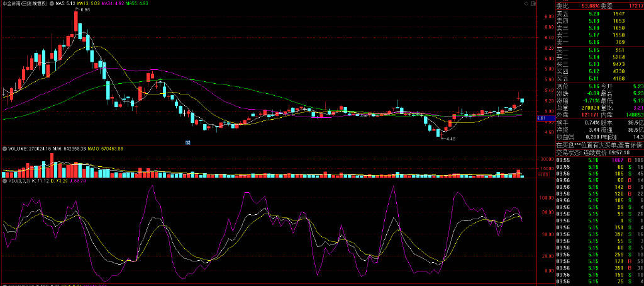This screenshot has width=644, height=286.
Task: Open the dropdown arrow beside VOLUME label
Action: (x=4, y=149)
